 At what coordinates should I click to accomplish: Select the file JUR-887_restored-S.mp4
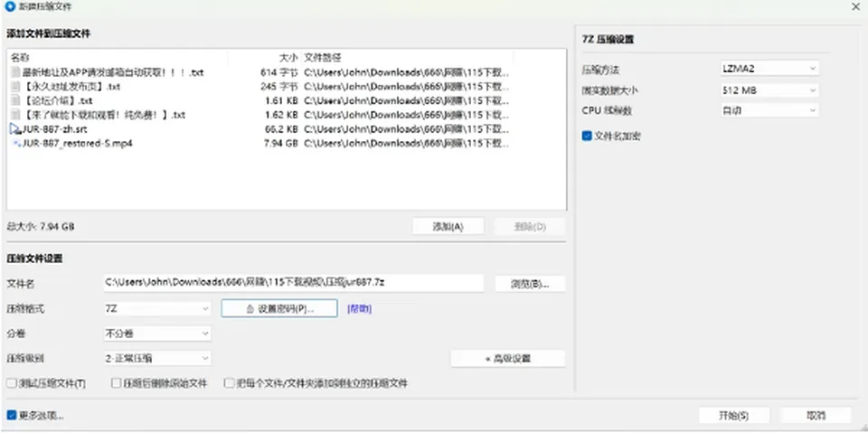[x=77, y=144]
